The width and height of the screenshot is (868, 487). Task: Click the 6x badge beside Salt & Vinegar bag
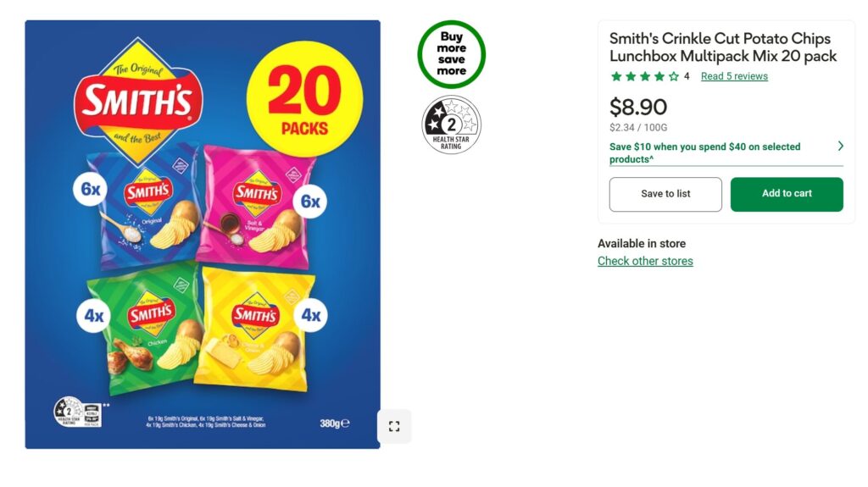coord(310,202)
